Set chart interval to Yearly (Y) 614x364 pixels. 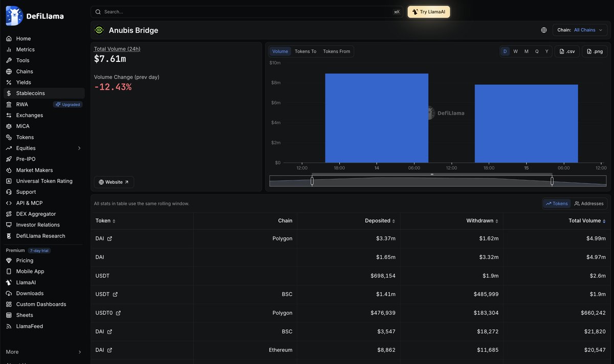click(x=547, y=51)
